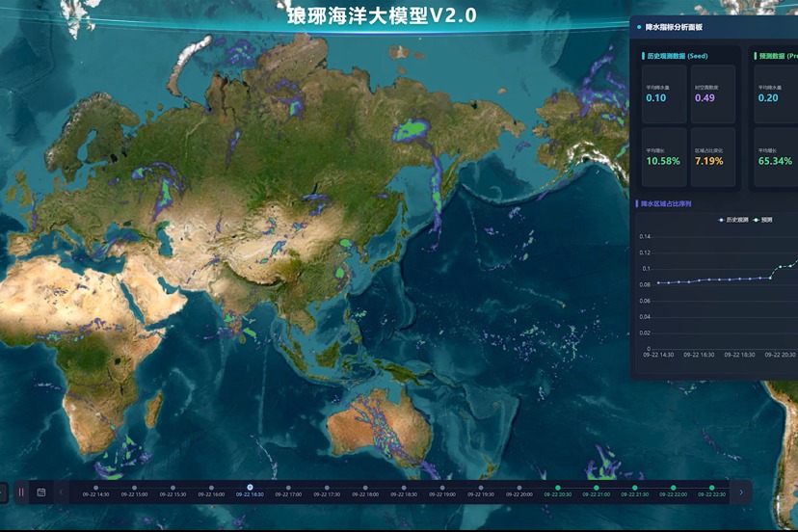Click Seed 平均降水量 card value 0.10
The width and height of the screenshot is (798, 532).
(656, 97)
